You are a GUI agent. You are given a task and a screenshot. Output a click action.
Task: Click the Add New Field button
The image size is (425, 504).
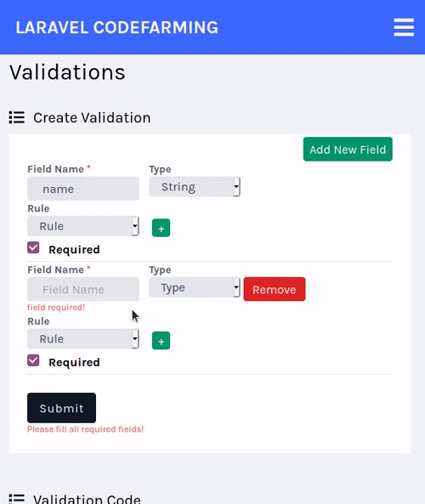(348, 149)
